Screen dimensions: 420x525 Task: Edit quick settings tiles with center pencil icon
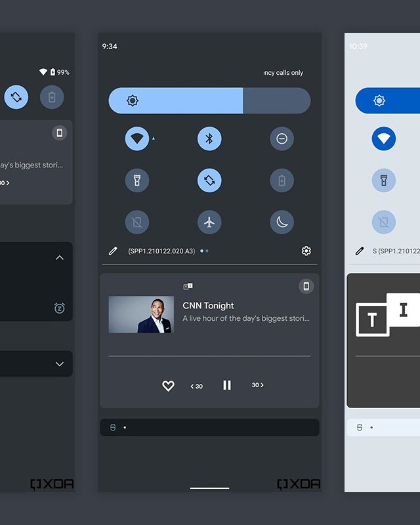pos(114,251)
